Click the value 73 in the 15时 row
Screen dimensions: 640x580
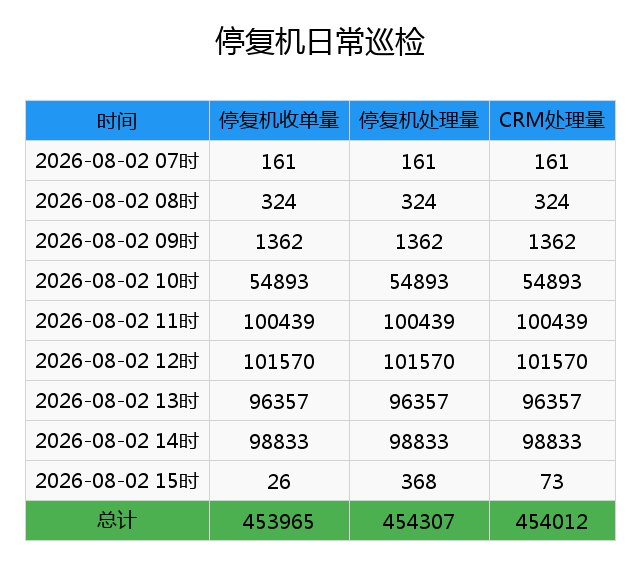(552, 481)
